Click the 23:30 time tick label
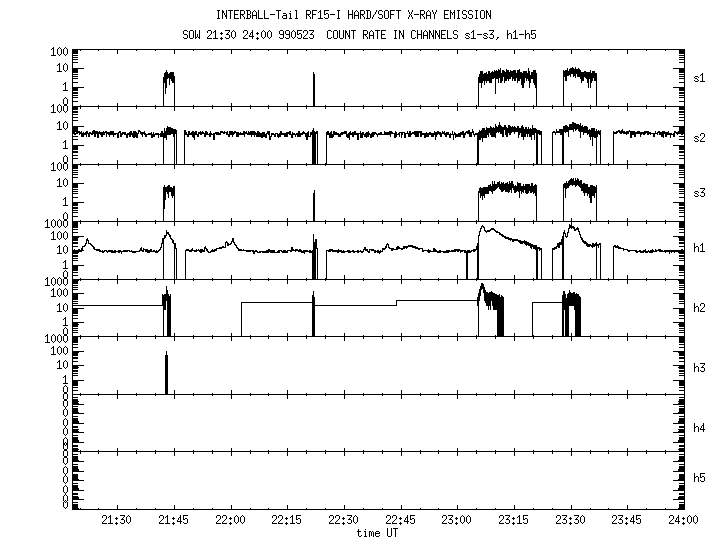The height and width of the screenshot is (550, 720). pos(570,520)
